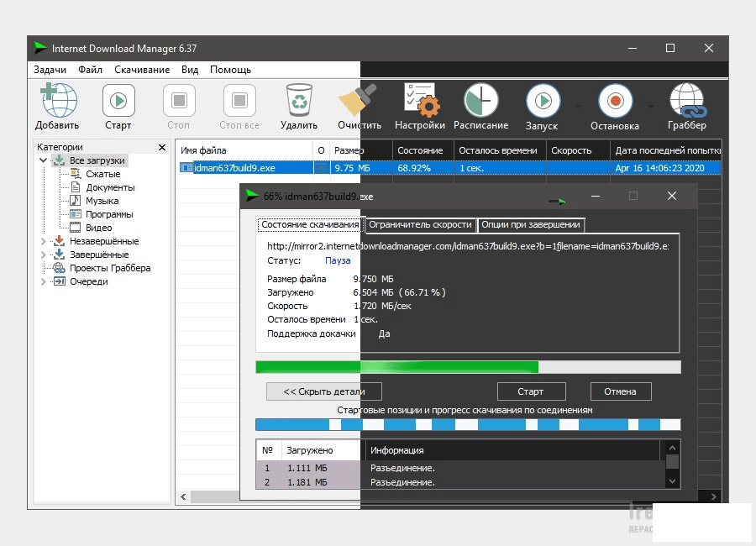Click the Удалить recycle bin icon
Image resolution: width=756 pixels, height=546 pixels.
(299, 100)
